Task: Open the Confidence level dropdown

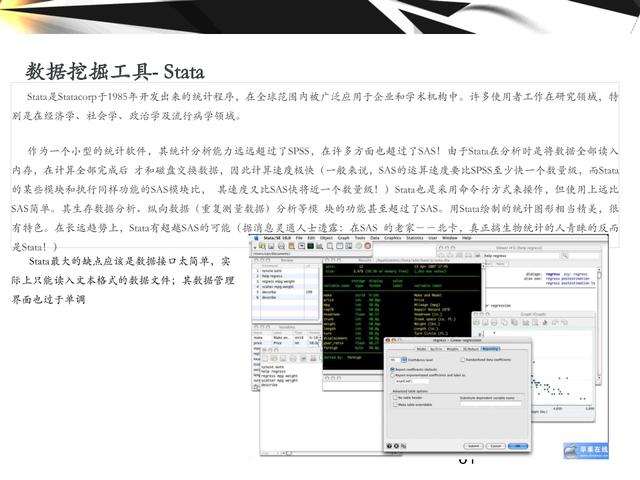Action: click(x=404, y=360)
